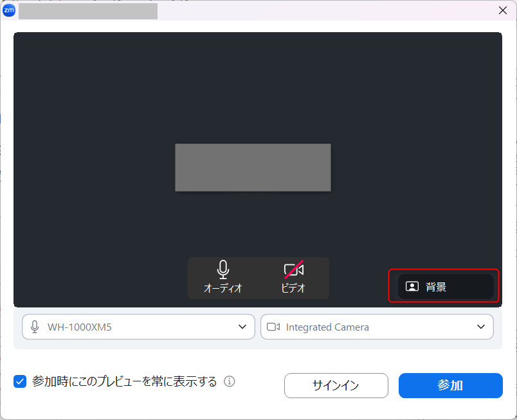Click camera icon inside Integrated Camera selector
The width and height of the screenshot is (517, 420).
pyautogui.click(x=273, y=327)
